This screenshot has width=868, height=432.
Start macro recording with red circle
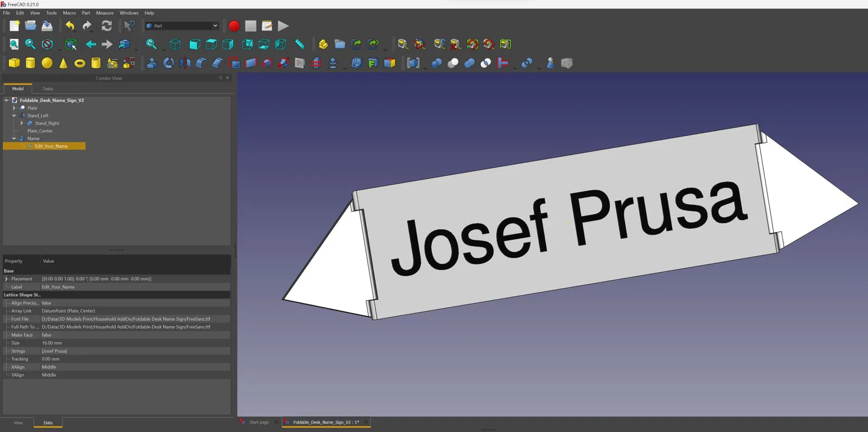tap(234, 26)
